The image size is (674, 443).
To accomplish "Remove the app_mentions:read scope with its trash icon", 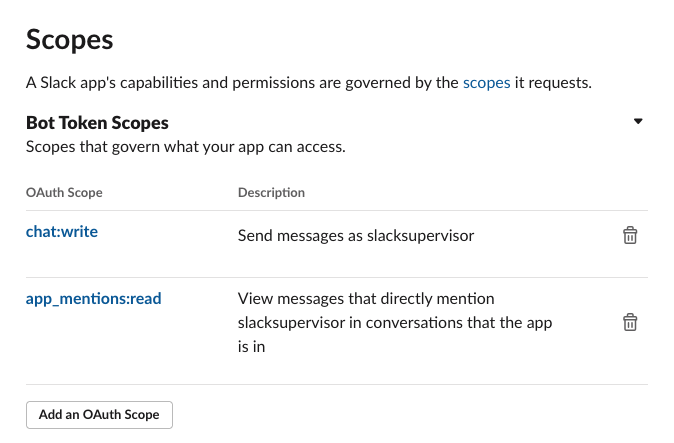I will click(630, 322).
